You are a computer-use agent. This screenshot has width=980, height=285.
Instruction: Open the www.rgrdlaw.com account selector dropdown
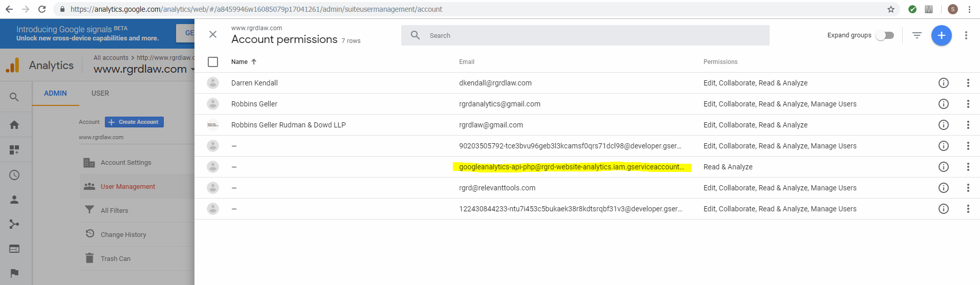(143, 69)
